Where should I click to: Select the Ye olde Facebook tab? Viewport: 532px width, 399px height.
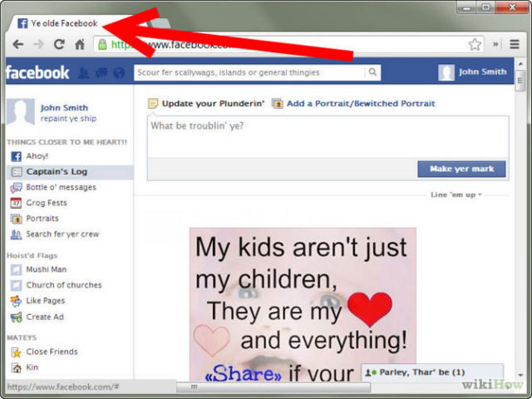point(62,23)
